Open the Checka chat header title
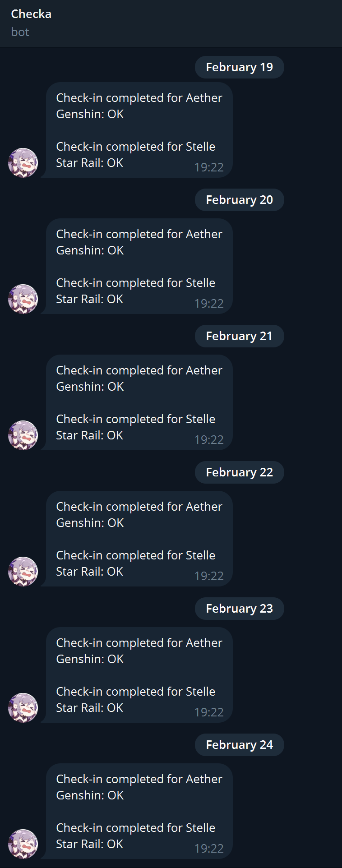Screen dimensions: 342x868 click(31, 14)
